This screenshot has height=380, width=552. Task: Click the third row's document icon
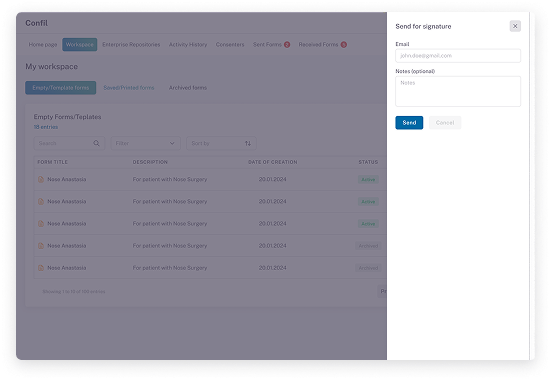click(41, 224)
